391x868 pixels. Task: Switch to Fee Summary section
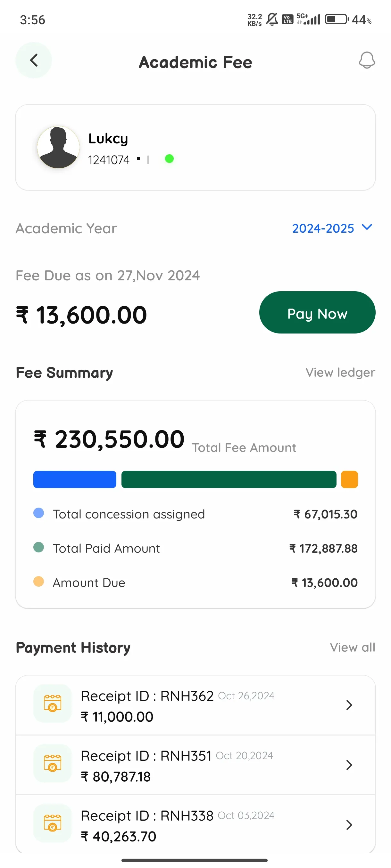click(x=64, y=372)
